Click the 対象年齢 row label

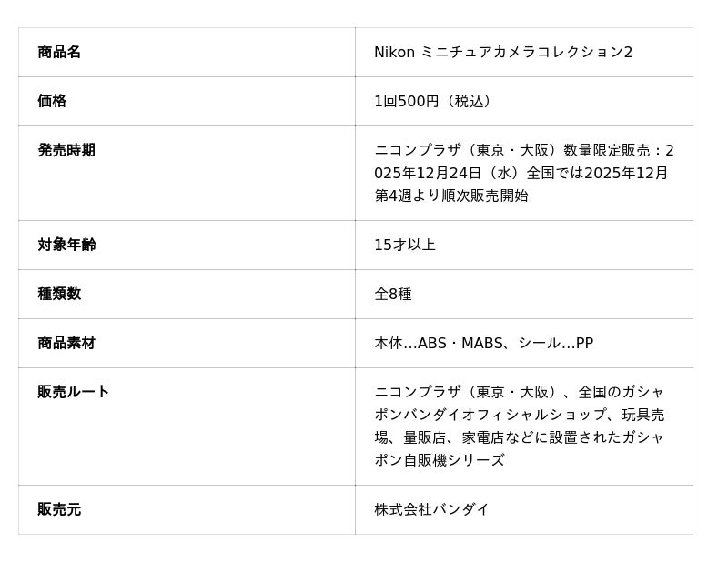click(x=66, y=245)
